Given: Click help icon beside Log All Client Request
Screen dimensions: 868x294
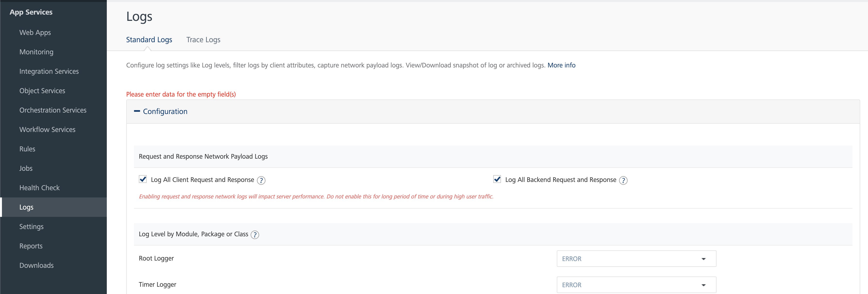Looking at the screenshot, I should tap(261, 180).
